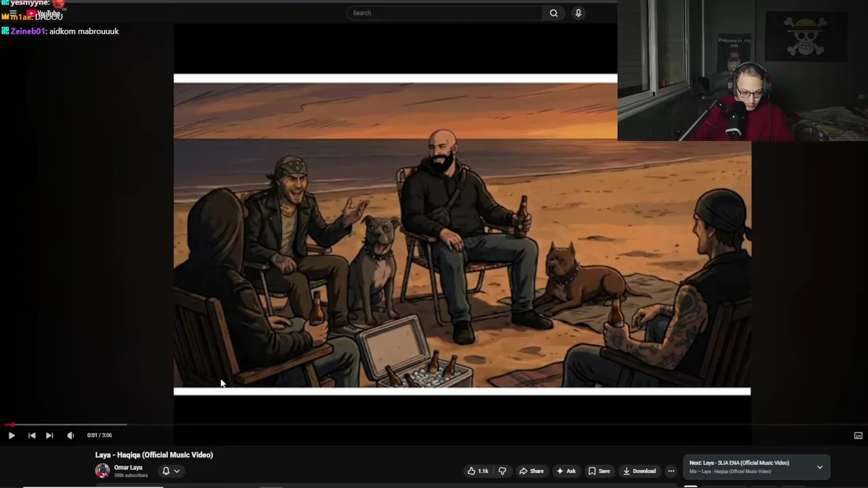This screenshot has width=868, height=488.
Task: Click chat username Zeineb01
Action: [28, 31]
